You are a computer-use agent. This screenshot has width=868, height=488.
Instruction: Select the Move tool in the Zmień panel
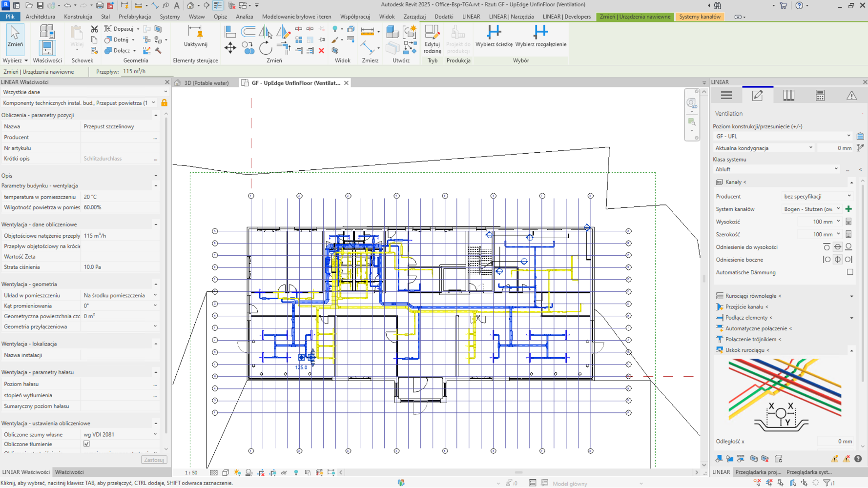click(x=230, y=48)
